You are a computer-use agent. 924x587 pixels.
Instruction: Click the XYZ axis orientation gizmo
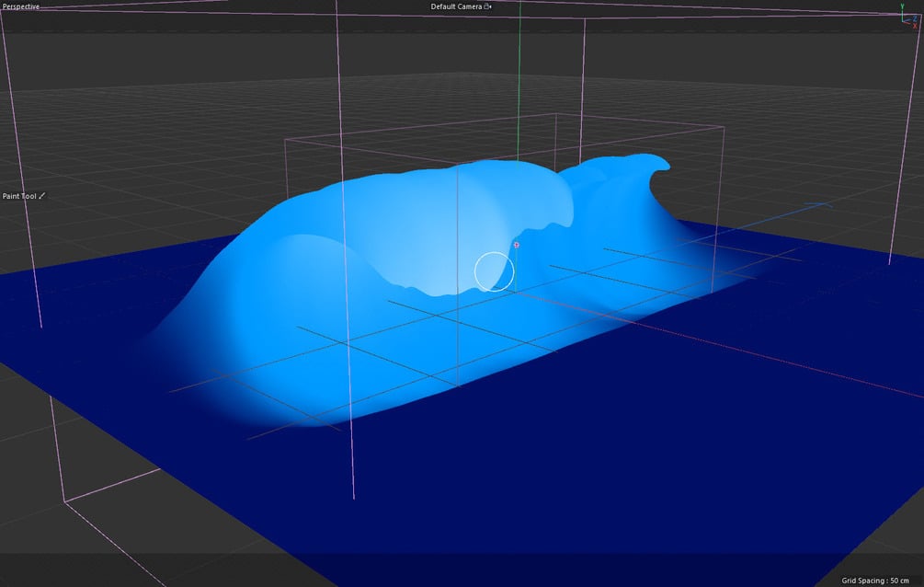(908, 16)
